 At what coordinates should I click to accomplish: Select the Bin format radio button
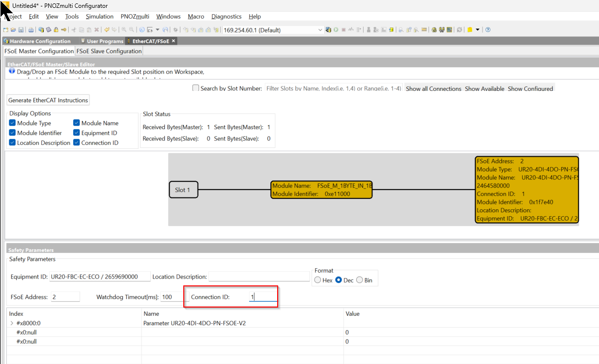pyautogui.click(x=359, y=280)
